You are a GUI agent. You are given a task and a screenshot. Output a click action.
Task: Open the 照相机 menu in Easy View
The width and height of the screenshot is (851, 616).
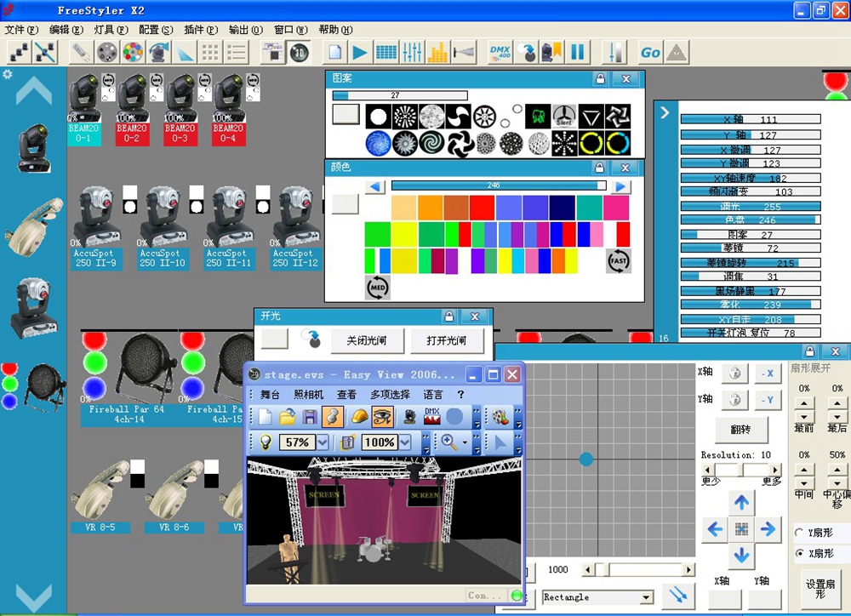point(309,395)
